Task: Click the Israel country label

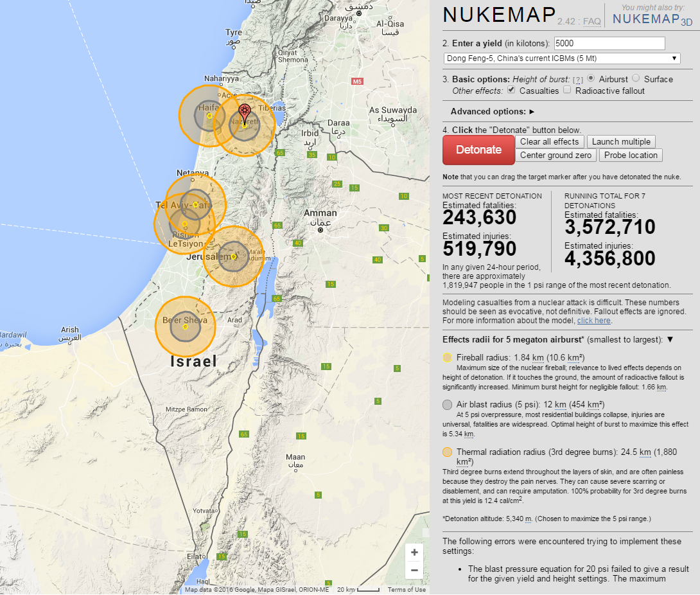Action: pyautogui.click(x=194, y=361)
